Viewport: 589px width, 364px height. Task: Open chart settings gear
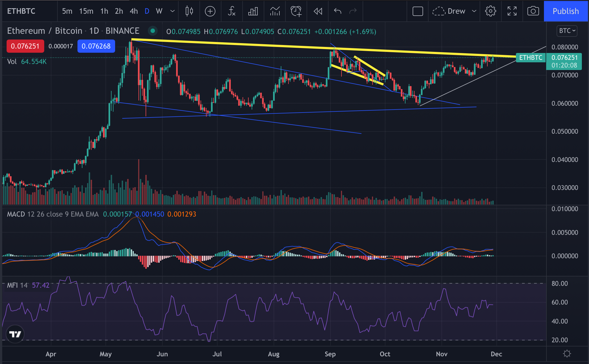490,11
